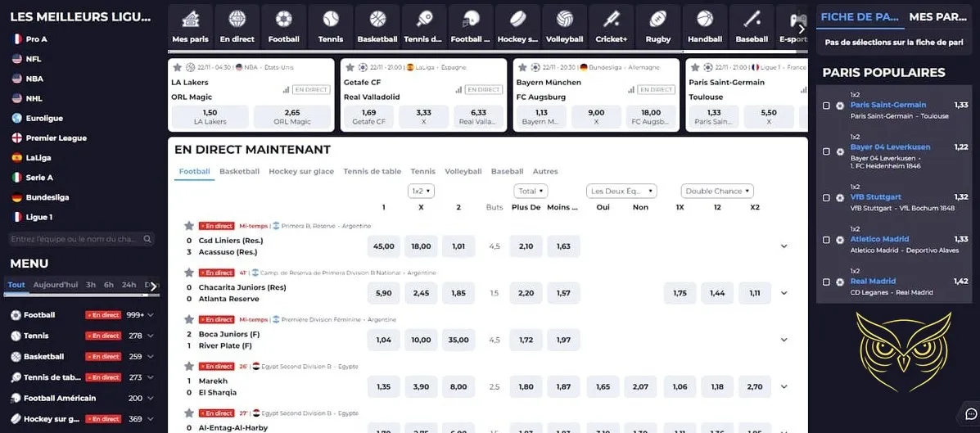Open live chat bubble icon
Screen dimensions: 980x433
[x=971, y=413]
